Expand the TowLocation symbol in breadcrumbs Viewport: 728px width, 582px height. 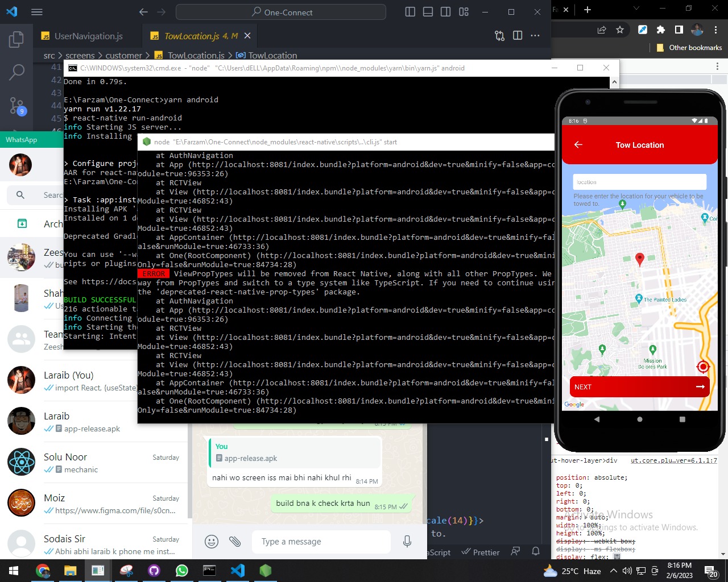pos(272,55)
